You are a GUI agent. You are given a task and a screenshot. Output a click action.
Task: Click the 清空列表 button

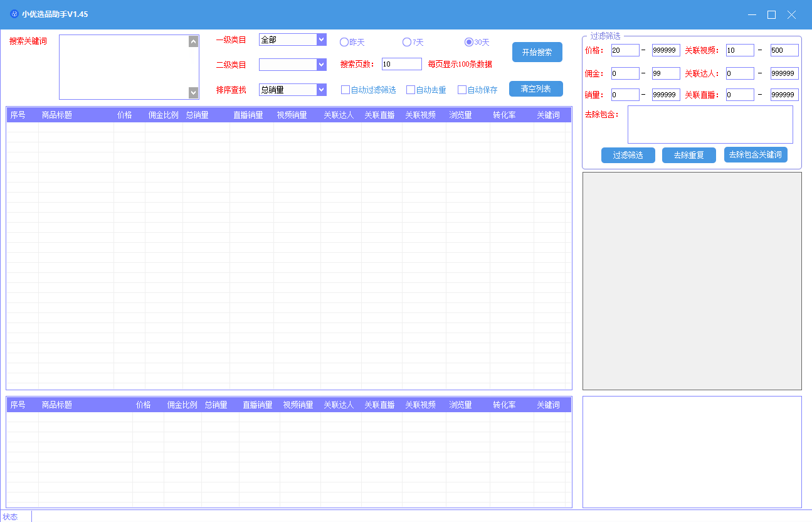tap(535, 89)
